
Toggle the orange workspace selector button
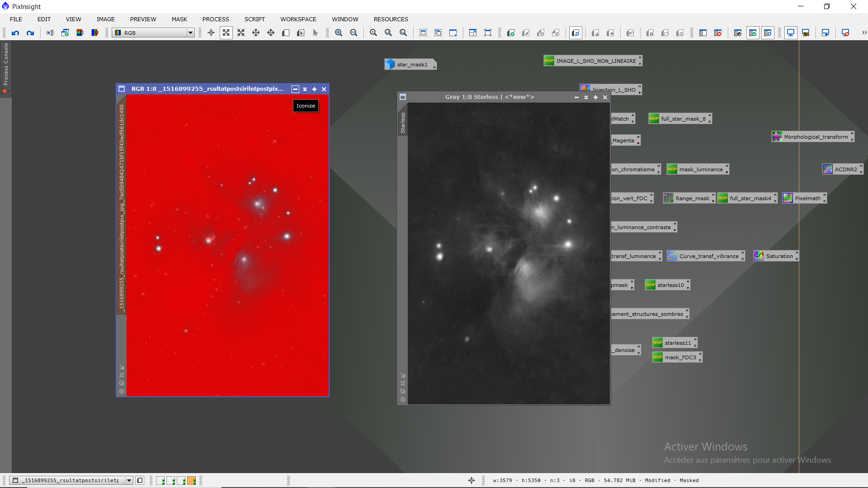192,481
